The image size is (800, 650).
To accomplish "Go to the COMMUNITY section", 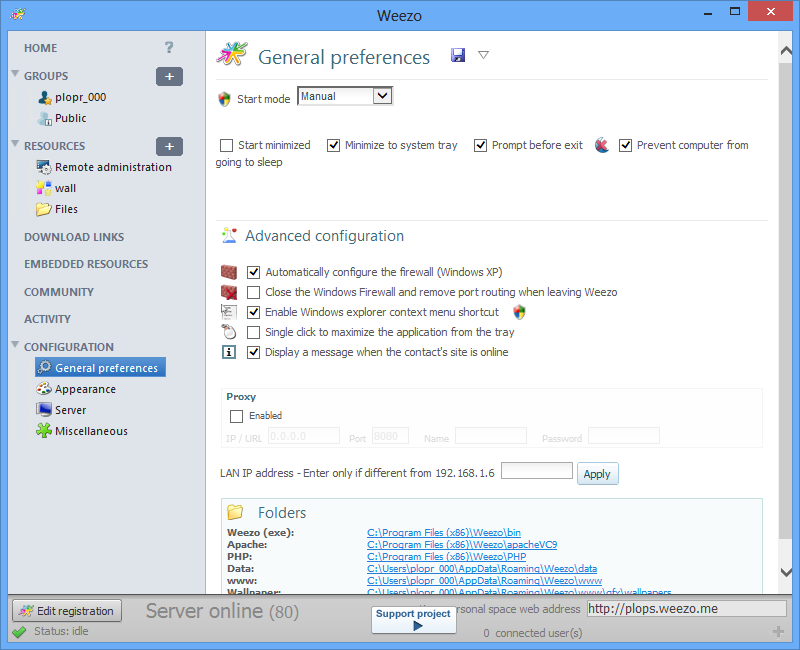I will [x=59, y=292].
